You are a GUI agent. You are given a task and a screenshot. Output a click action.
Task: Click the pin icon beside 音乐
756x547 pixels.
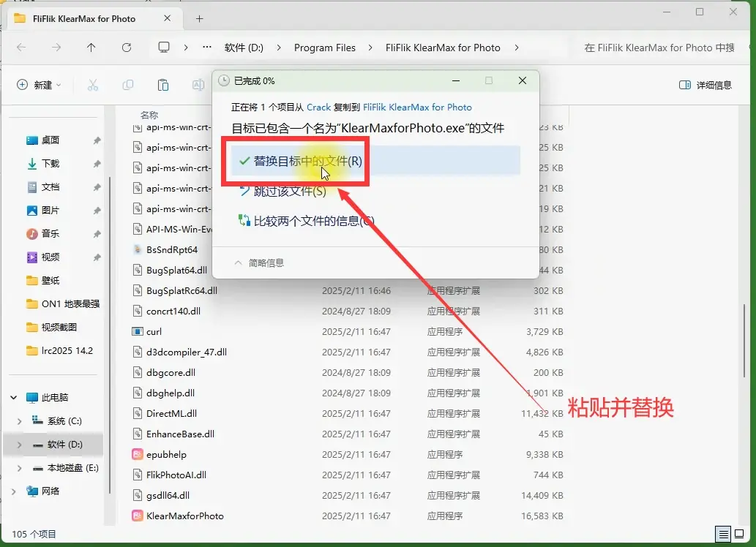[97, 234]
